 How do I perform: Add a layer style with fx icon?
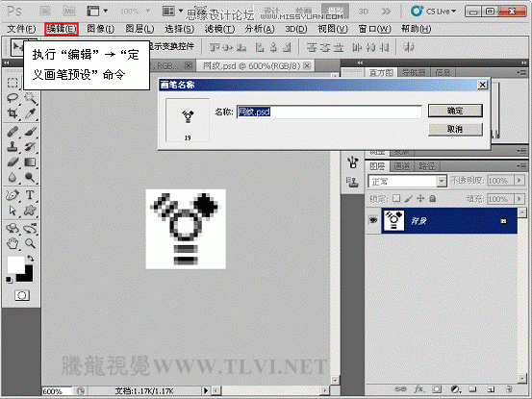click(x=418, y=389)
